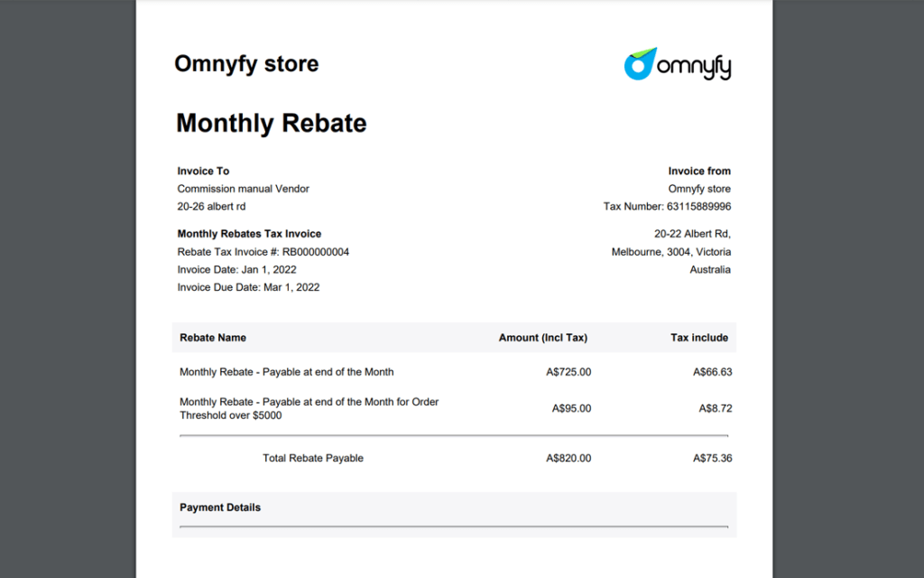Select 'Commission manual Vendor' text
This screenshot has height=578, width=924.
(244, 189)
